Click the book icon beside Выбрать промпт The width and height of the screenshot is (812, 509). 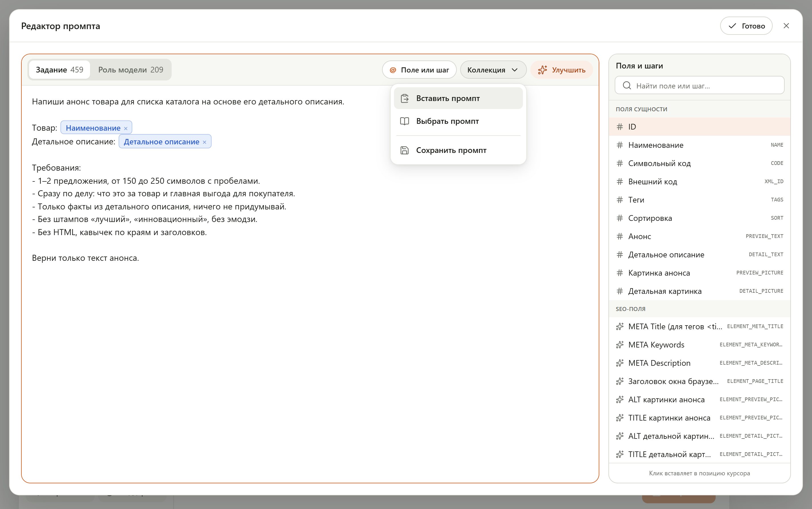click(405, 121)
